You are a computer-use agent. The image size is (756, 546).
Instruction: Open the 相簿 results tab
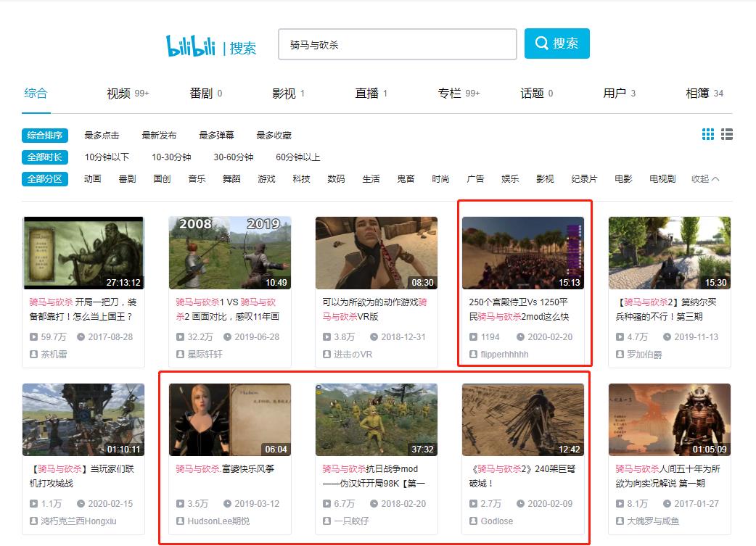coord(704,93)
